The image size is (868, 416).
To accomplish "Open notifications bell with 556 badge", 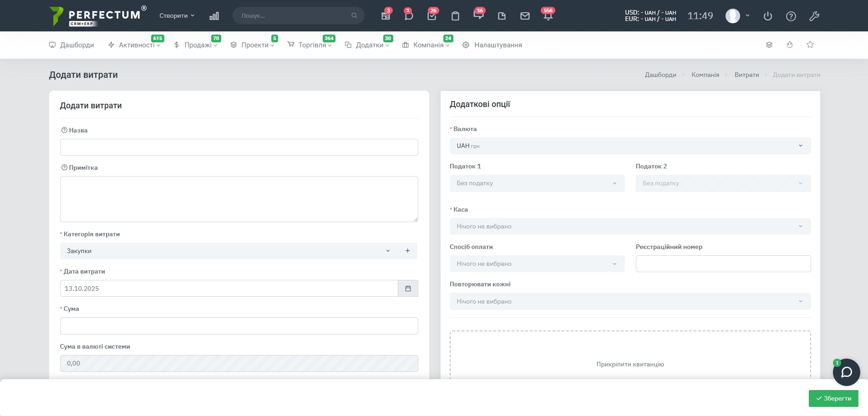I will point(548,16).
